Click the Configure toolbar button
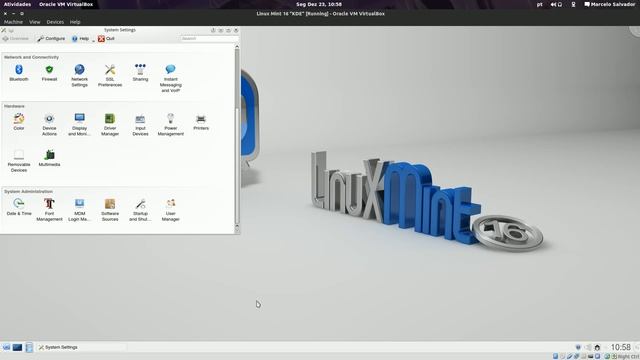 (x=51, y=39)
